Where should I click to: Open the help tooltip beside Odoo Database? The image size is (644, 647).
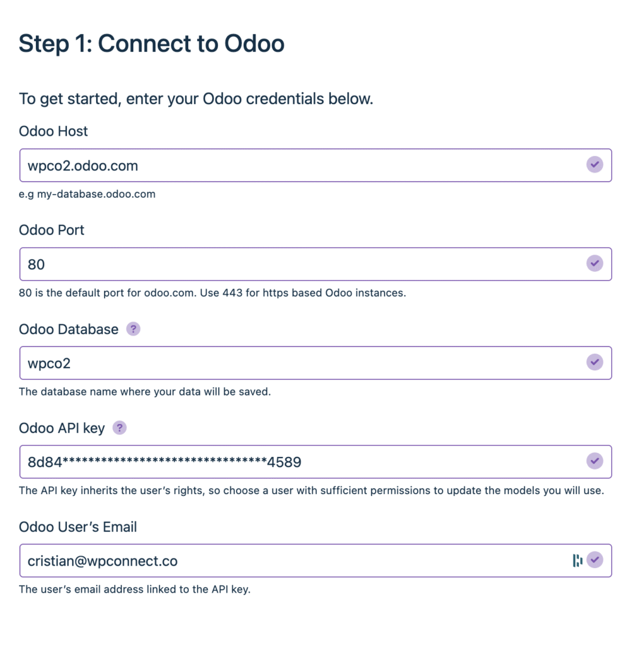point(133,329)
